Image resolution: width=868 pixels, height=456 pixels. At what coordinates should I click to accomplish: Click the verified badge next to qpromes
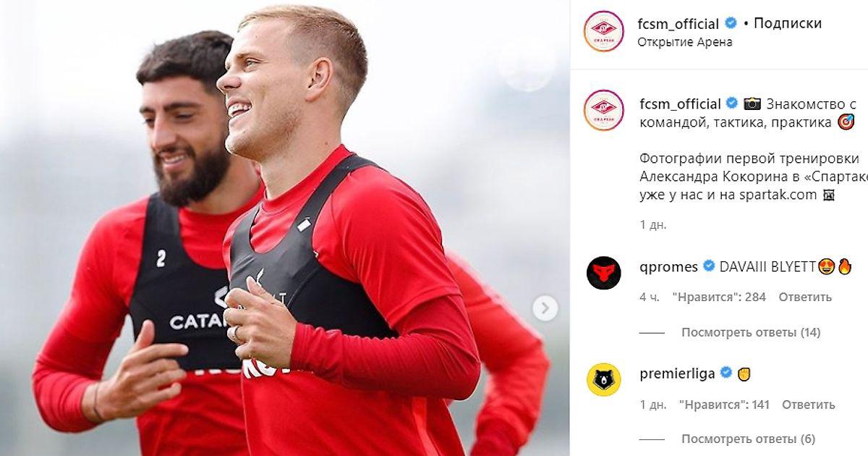point(709,266)
